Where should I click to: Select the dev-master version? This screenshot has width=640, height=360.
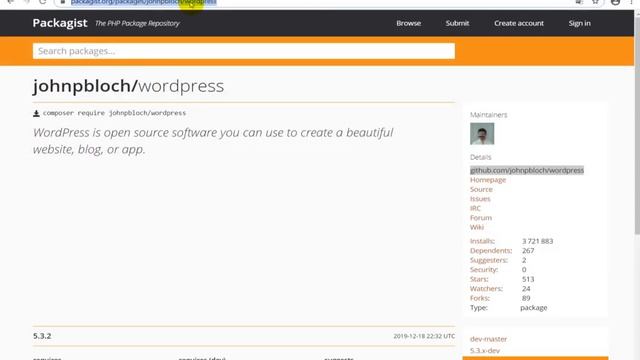488,339
